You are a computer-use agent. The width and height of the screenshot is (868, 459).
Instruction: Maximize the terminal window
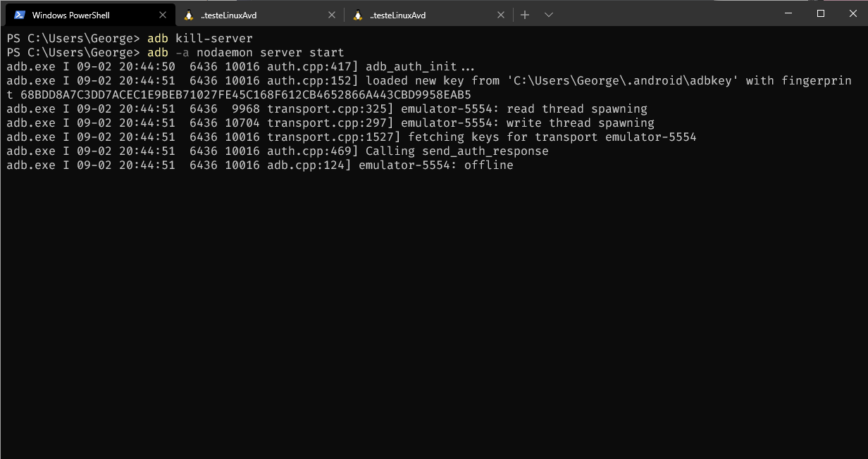click(x=821, y=13)
